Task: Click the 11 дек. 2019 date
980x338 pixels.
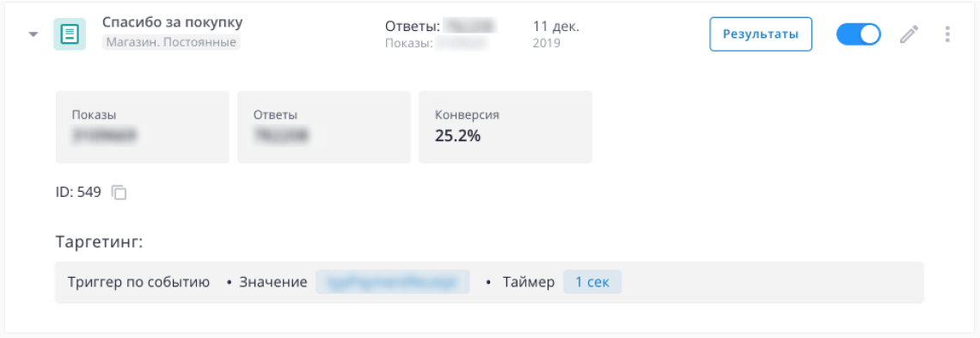Action: click(x=555, y=34)
